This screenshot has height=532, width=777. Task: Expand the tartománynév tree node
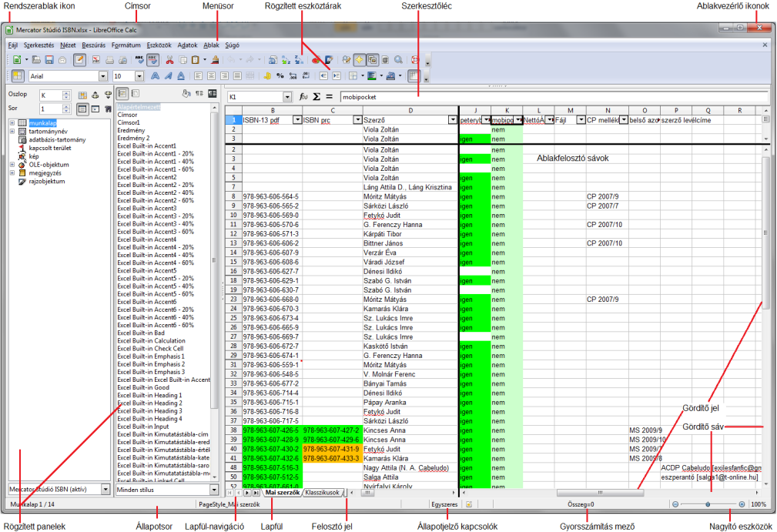click(x=12, y=131)
